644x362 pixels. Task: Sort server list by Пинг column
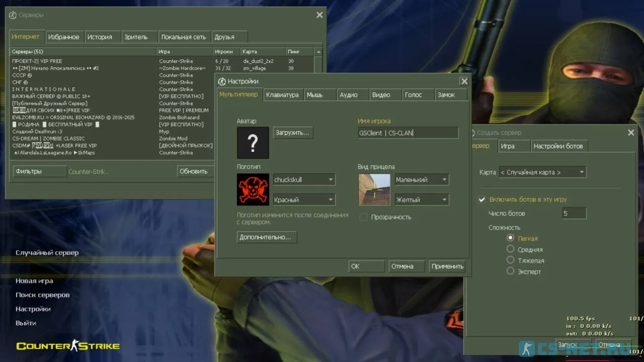[x=300, y=51]
